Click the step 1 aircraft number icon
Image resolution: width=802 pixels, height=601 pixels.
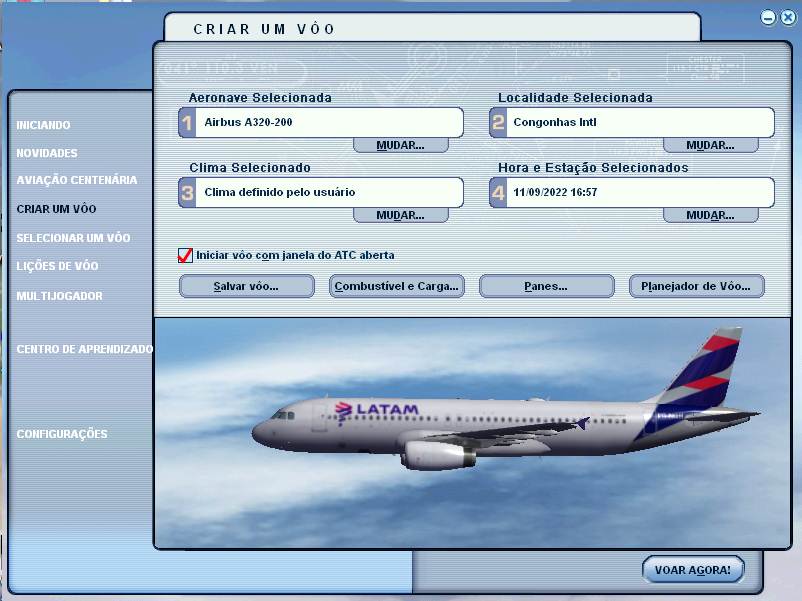pyautogui.click(x=188, y=123)
